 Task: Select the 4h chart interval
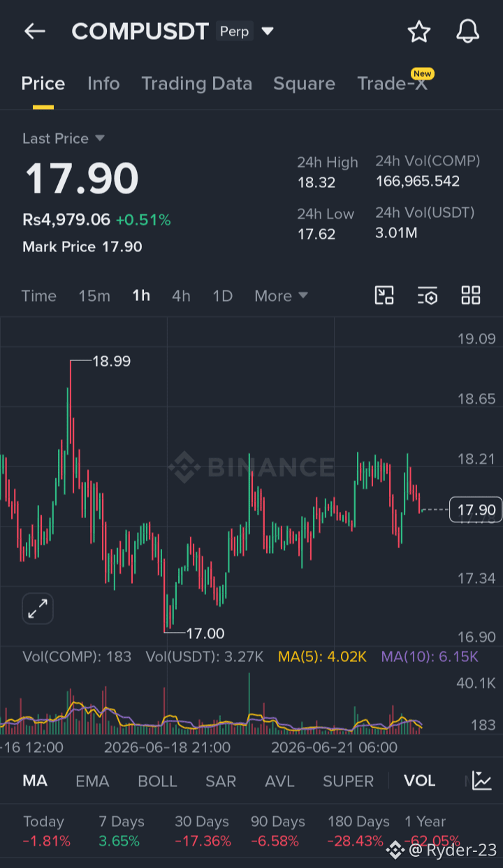181,296
